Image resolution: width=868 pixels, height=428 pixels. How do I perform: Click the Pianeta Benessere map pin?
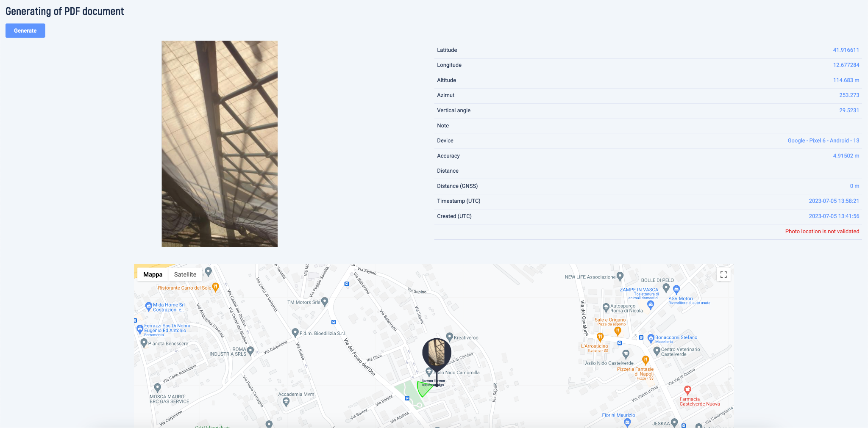click(x=144, y=342)
